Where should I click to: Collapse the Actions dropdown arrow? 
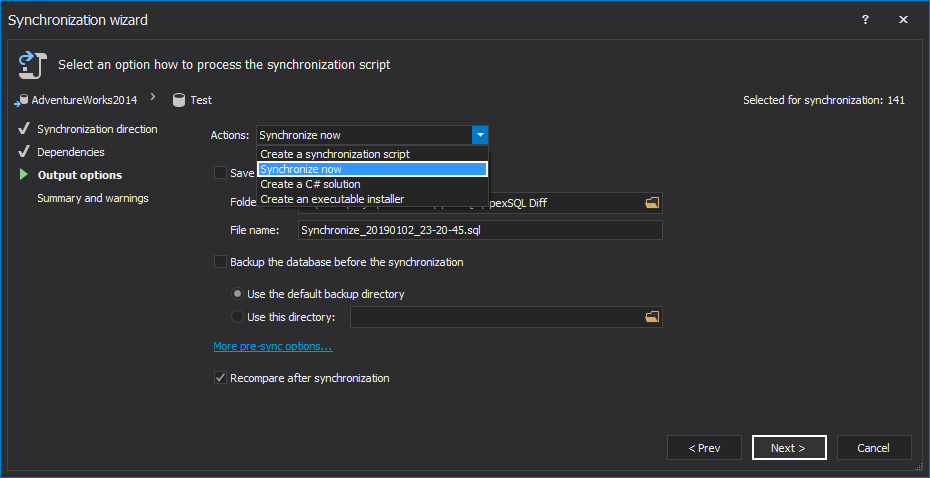pos(480,135)
